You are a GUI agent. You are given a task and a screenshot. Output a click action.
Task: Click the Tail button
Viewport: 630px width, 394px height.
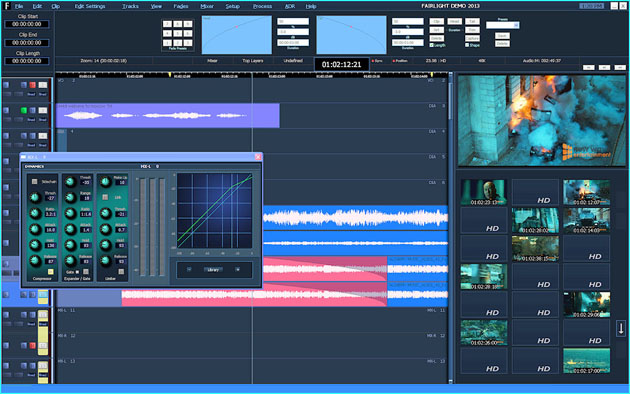(x=472, y=21)
